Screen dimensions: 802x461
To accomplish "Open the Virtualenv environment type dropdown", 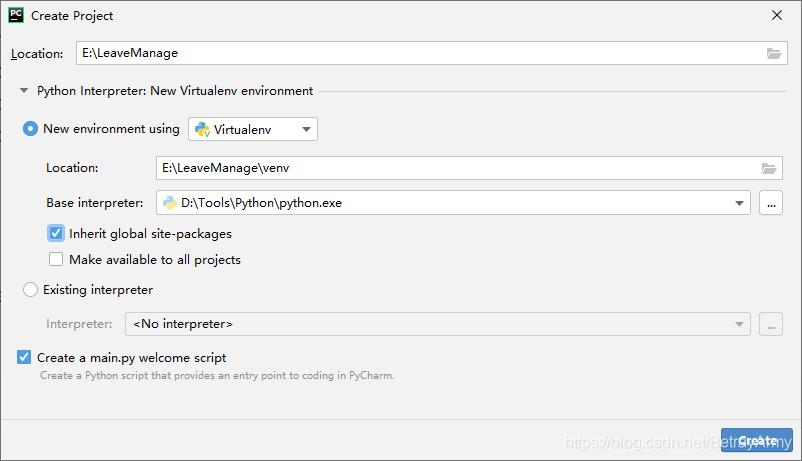I will click(x=253, y=129).
